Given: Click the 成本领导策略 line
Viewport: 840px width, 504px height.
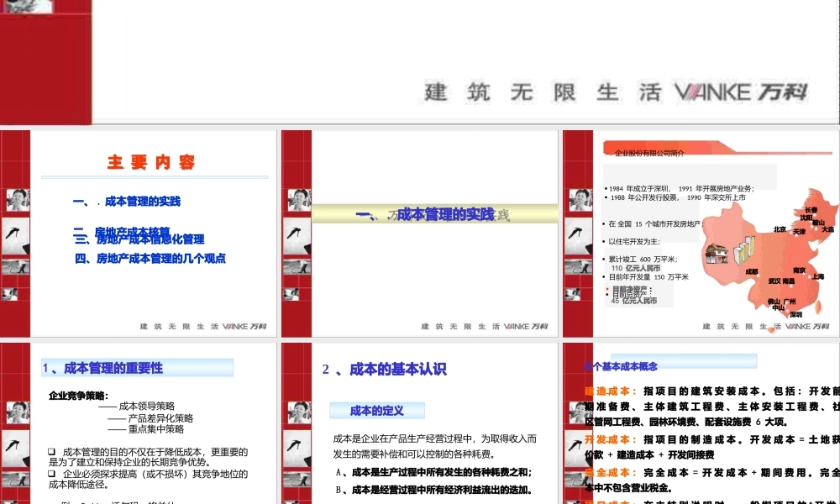Looking at the screenshot, I should pos(137,407).
